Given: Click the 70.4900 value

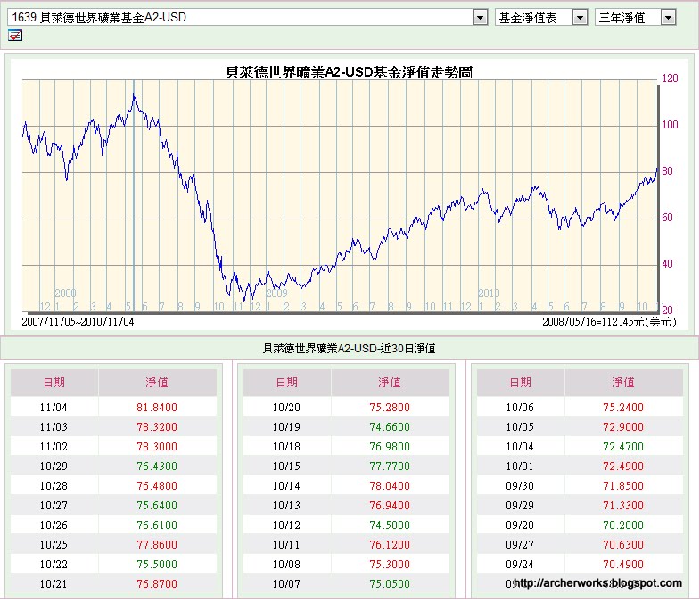Looking at the screenshot, I should 623,565.
